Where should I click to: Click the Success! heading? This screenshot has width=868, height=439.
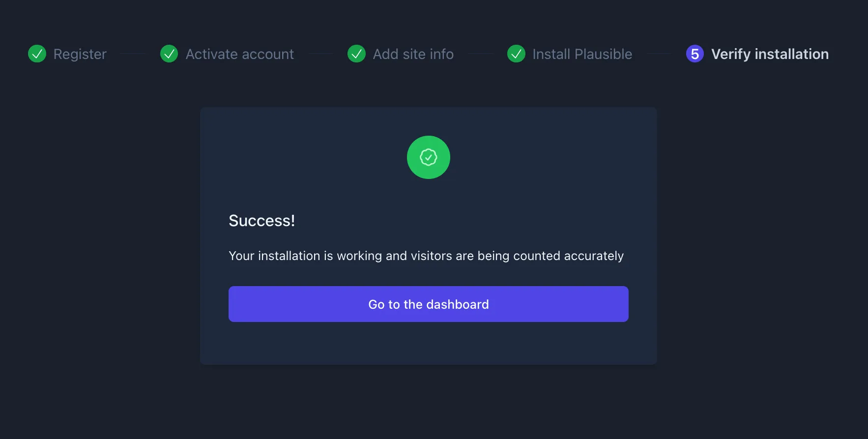coord(262,221)
